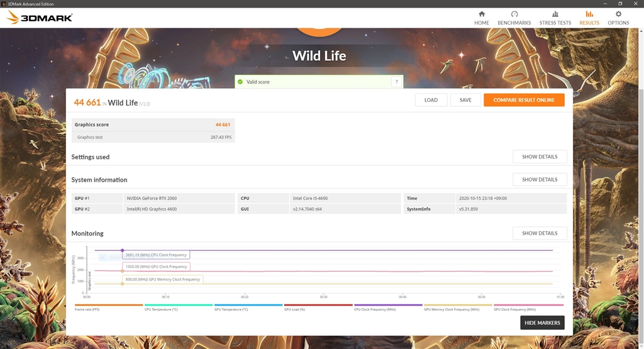644x349 pixels.
Task: Click the valid score help question mark
Action: click(396, 82)
